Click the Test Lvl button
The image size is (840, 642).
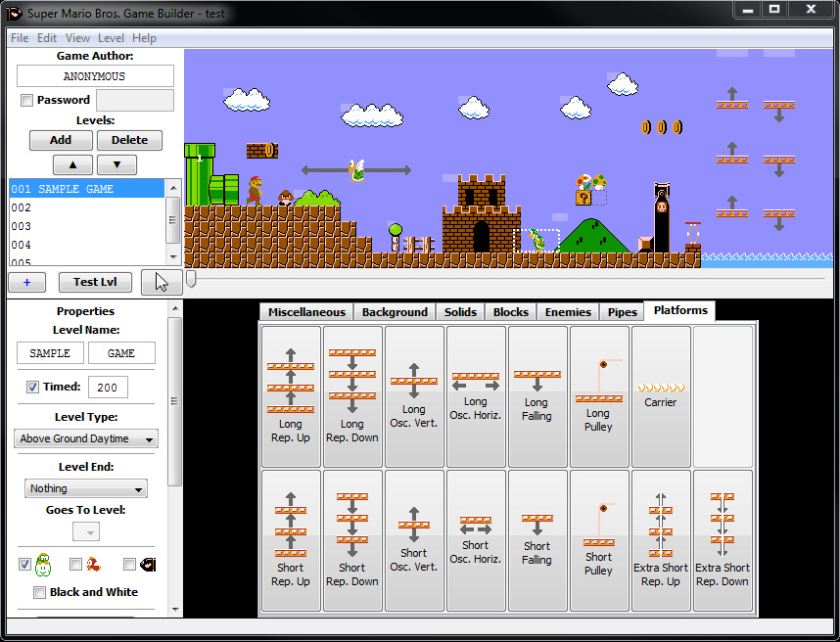point(95,282)
